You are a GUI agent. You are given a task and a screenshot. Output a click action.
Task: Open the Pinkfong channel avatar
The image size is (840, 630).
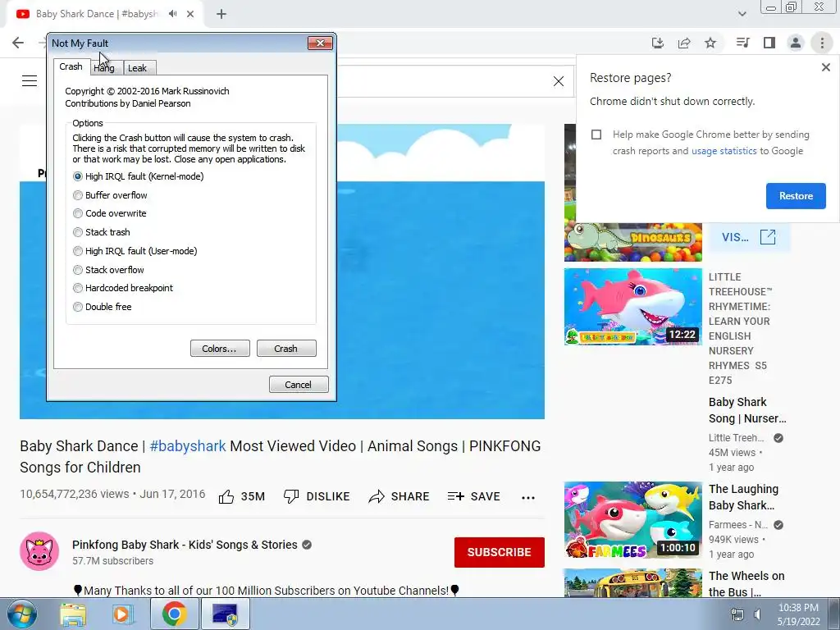click(x=39, y=551)
